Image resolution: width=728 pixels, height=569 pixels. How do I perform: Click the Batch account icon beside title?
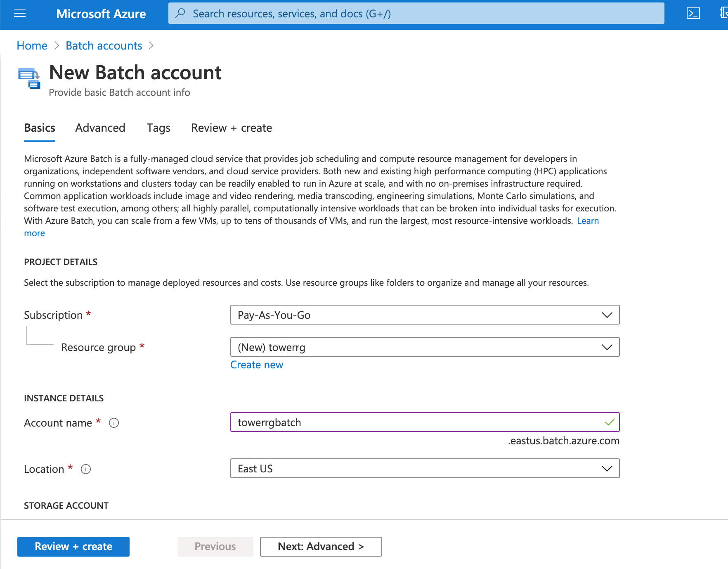(x=29, y=78)
